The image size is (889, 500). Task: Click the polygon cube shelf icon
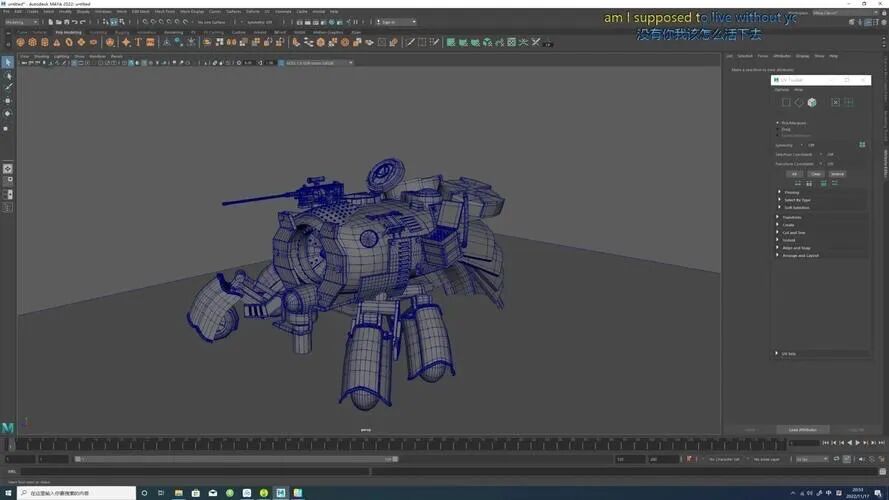[33, 42]
